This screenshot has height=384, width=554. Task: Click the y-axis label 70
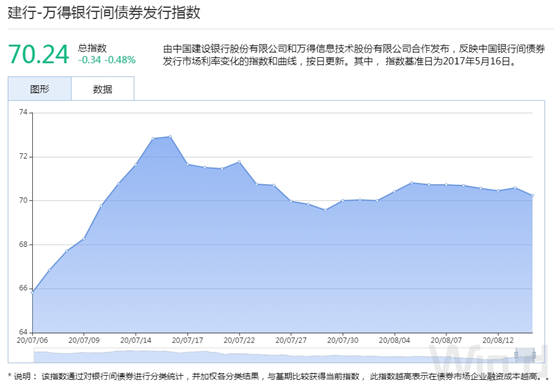23,200
